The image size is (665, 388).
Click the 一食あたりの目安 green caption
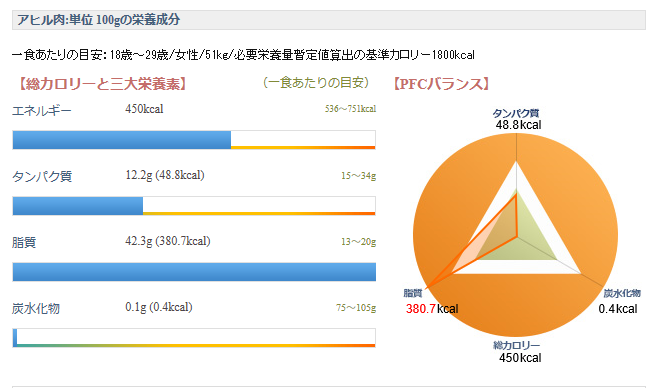pos(316,82)
